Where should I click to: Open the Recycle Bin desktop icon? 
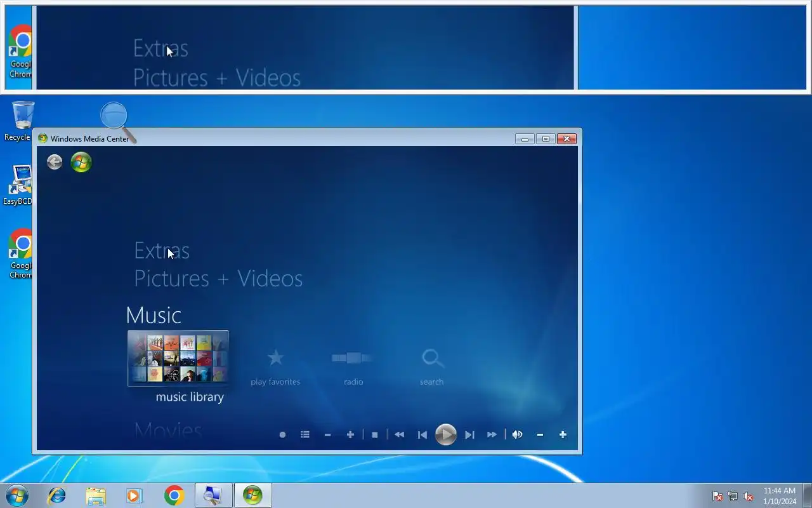coord(22,121)
